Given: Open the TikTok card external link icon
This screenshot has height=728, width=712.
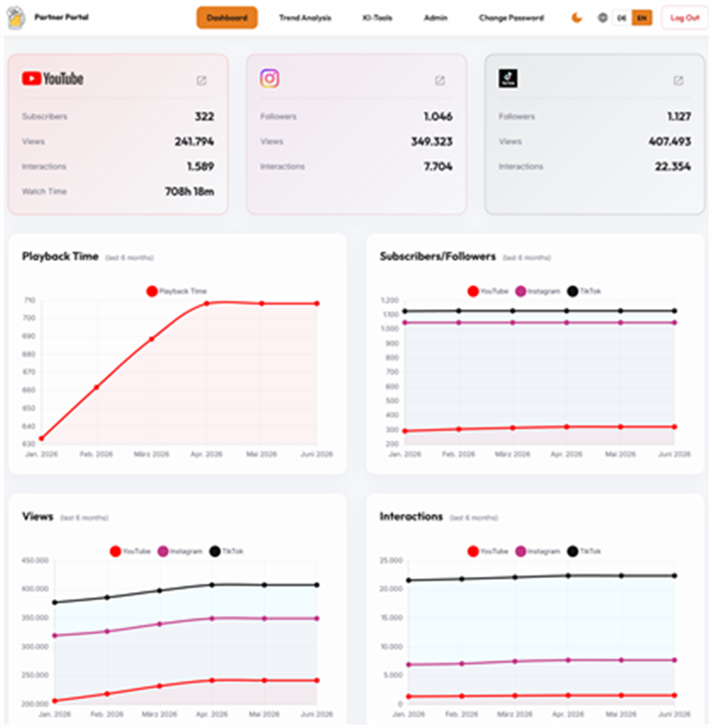Looking at the screenshot, I should (x=679, y=81).
